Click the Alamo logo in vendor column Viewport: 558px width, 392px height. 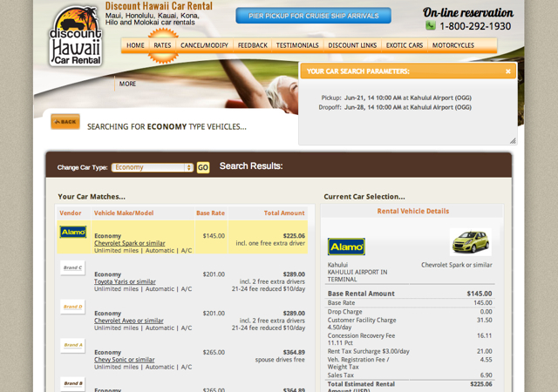pyautogui.click(x=73, y=232)
